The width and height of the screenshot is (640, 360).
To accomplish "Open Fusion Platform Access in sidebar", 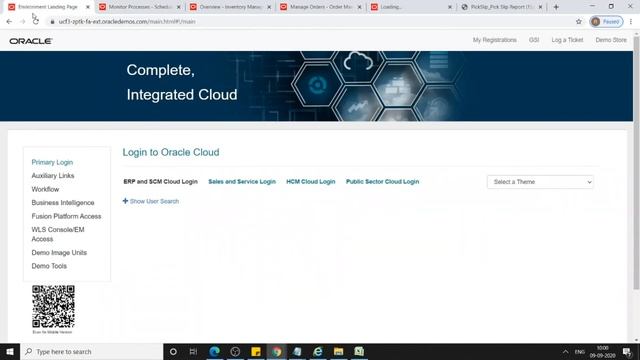I will pos(66,216).
